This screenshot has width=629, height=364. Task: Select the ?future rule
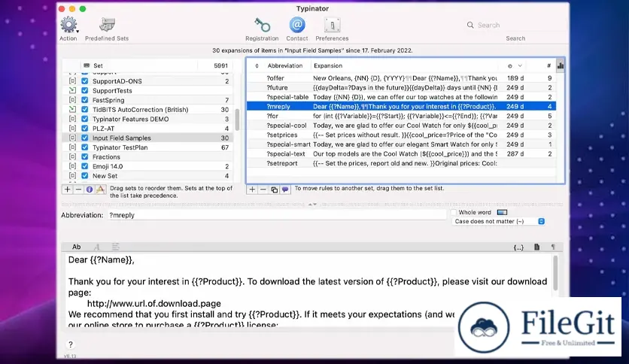coord(401,87)
